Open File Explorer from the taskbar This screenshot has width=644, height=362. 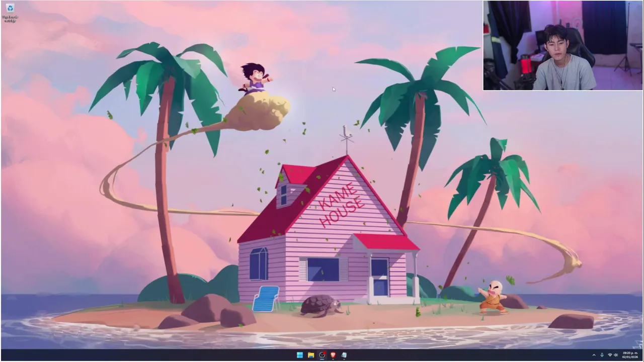(x=311, y=355)
